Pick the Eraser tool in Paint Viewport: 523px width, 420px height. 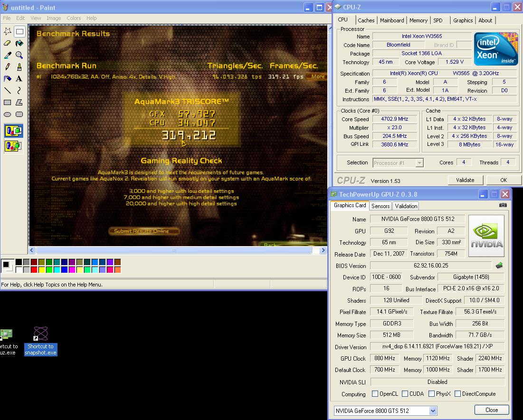7,43
